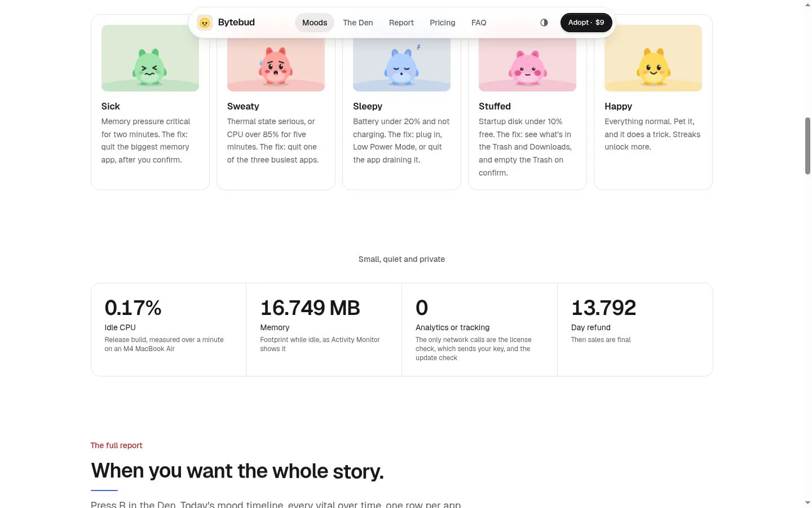Click the Happy card heading
This screenshot has height=508, width=812.
pos(618,106)
